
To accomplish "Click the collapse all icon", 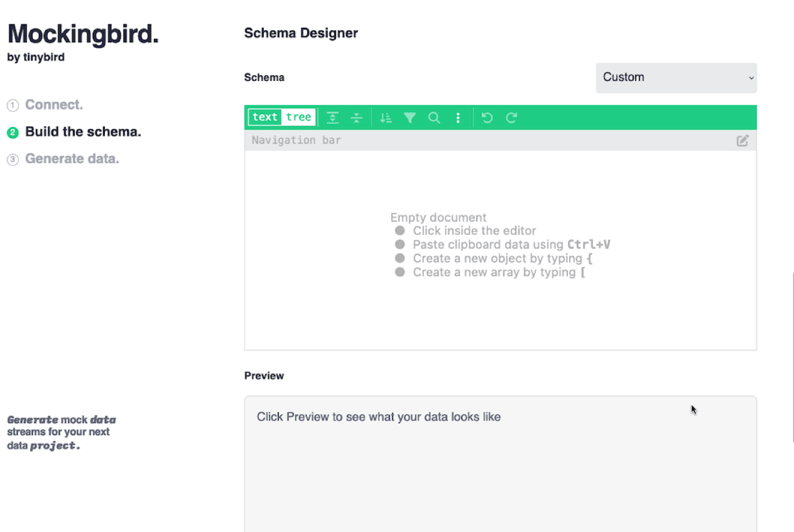I will (357, 117).
